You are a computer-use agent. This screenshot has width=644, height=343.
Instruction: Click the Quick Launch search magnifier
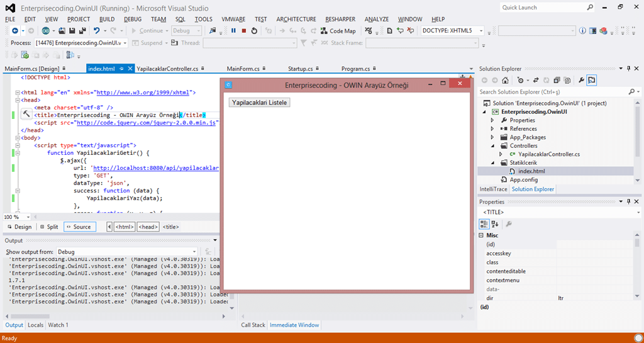click(x=590, y=8)
